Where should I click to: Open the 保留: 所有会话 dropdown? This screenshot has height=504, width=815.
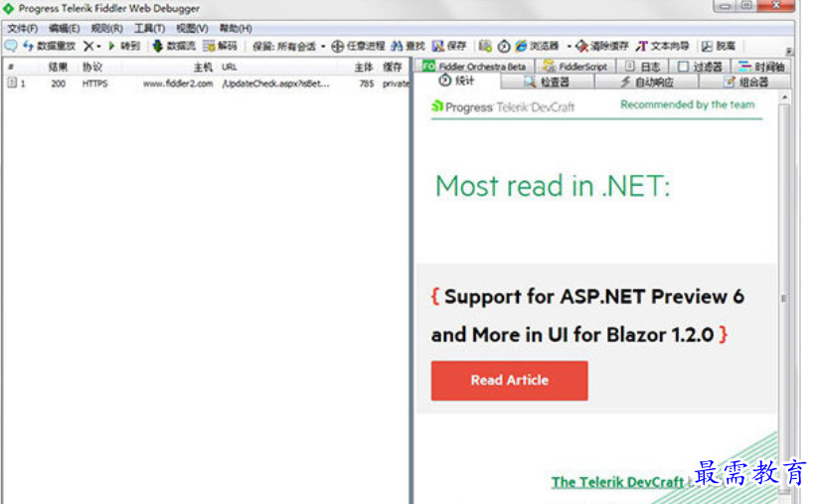point(289,47)
